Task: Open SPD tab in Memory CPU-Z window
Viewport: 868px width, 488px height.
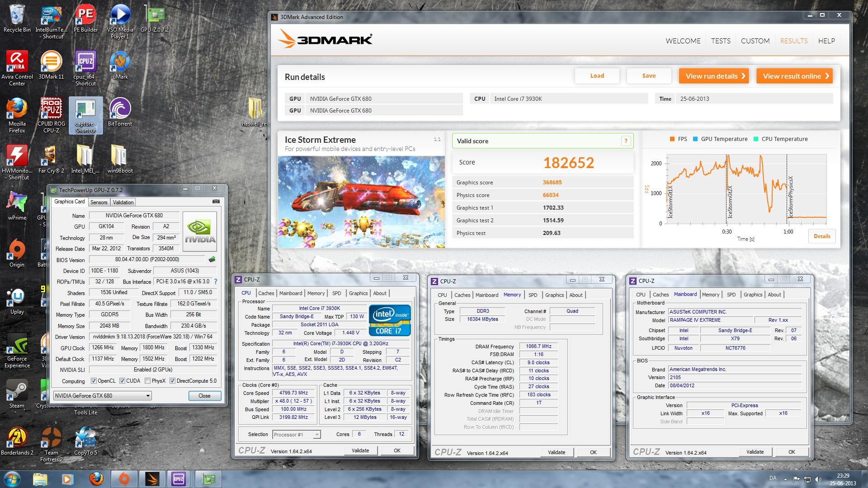Action: (533, 295)
